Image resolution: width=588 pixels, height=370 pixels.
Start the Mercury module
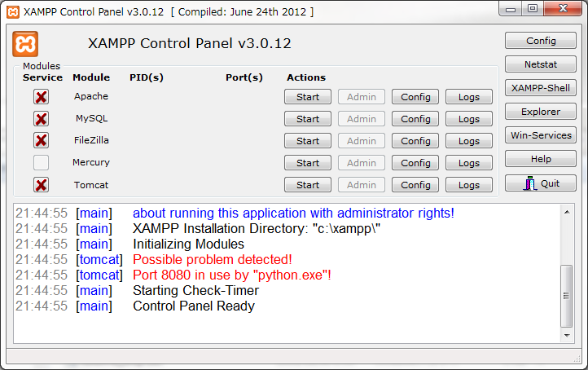click(308, 163)
